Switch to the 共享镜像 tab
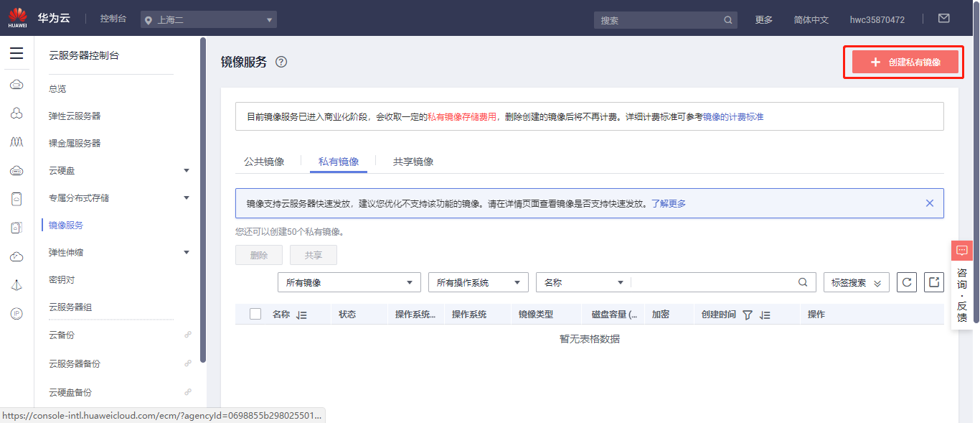 (413, 162)
